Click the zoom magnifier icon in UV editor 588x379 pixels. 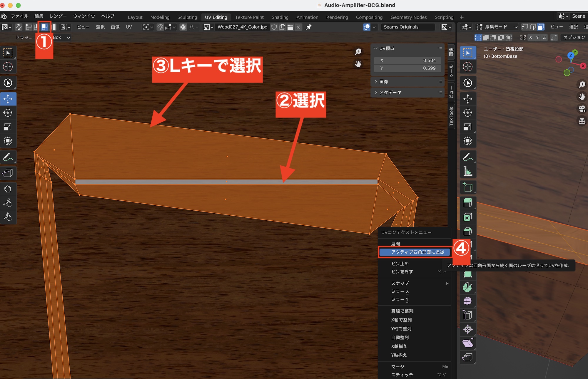(x=358, y=52)
